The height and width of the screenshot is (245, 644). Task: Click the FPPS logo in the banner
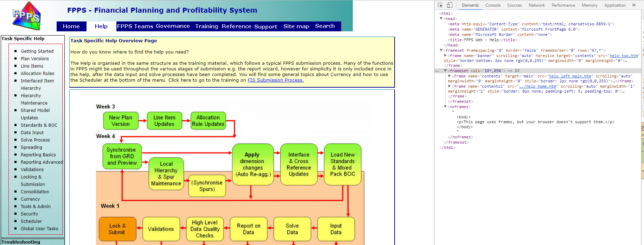point(26,16)
